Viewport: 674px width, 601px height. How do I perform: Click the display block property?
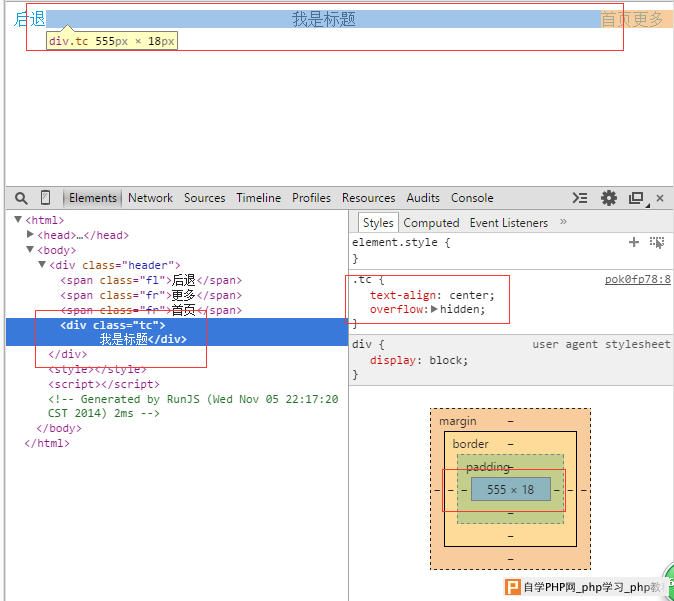click(x=419, y=360)
